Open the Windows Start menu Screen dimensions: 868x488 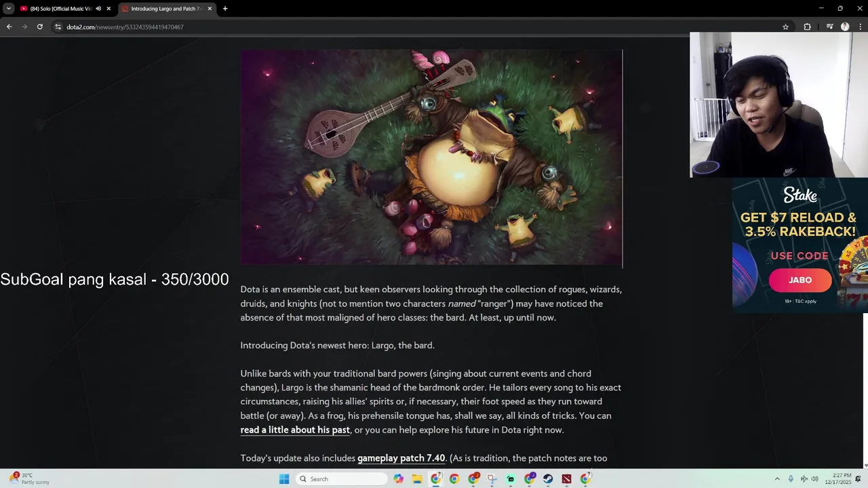(284, 479)
